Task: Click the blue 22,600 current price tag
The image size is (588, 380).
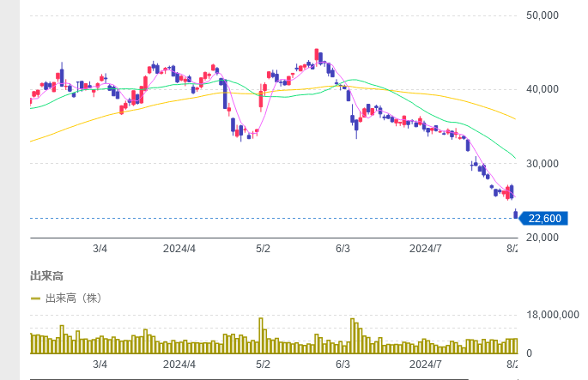Action: pyautogui.click(x=544, y=218)
